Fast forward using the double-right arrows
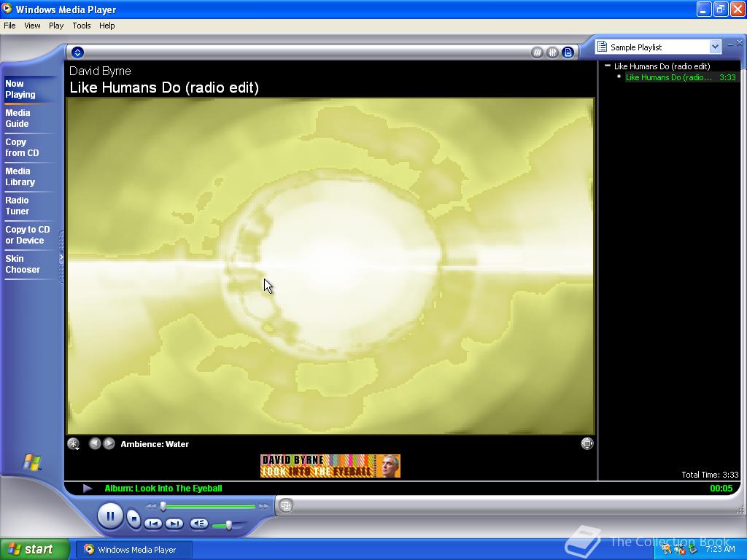The height and width of the screenshot is (560, 747). tap(263, 506)
